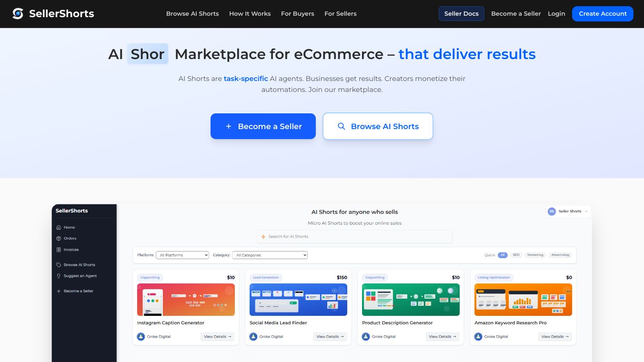Click Become a Seller in the top navigation
Image resolution: width=644 pixels, height=362 pixels.
[x=516, y=14]
